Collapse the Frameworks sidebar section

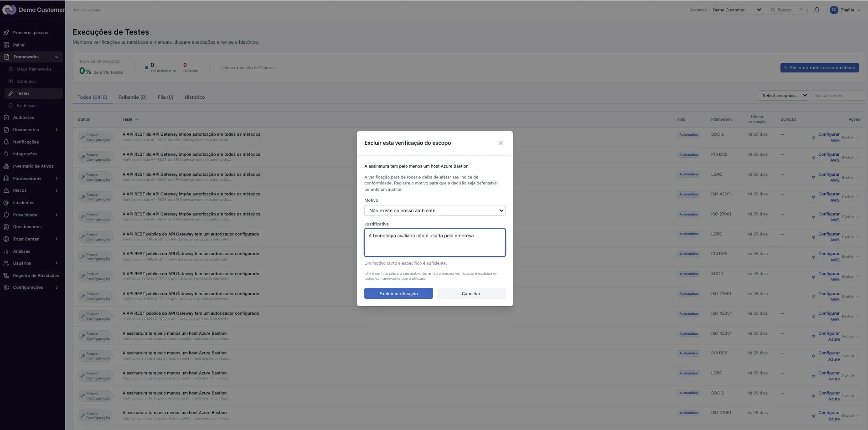[x=57, y=57]
